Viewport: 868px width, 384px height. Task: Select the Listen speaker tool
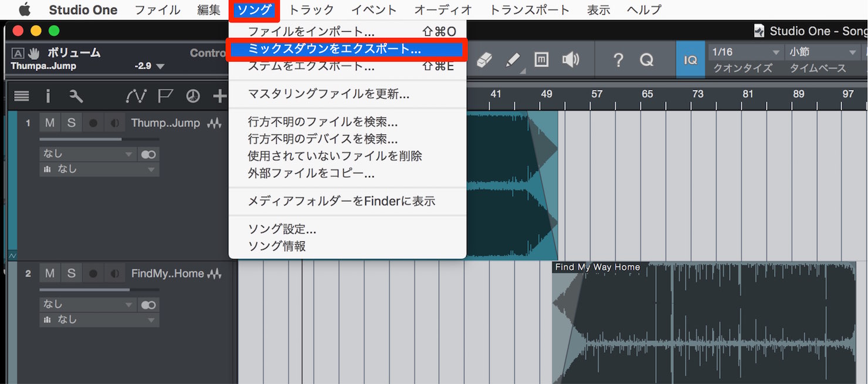click(x=570, y=59)
